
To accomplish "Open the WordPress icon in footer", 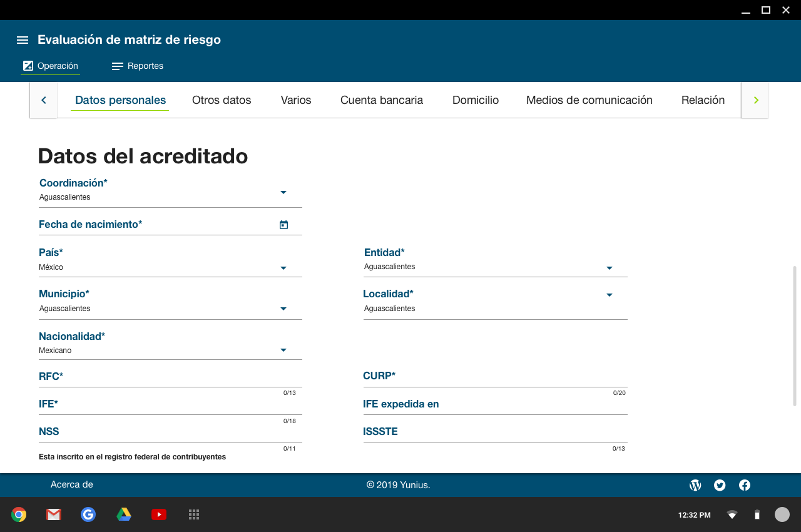I will point(695,485).
